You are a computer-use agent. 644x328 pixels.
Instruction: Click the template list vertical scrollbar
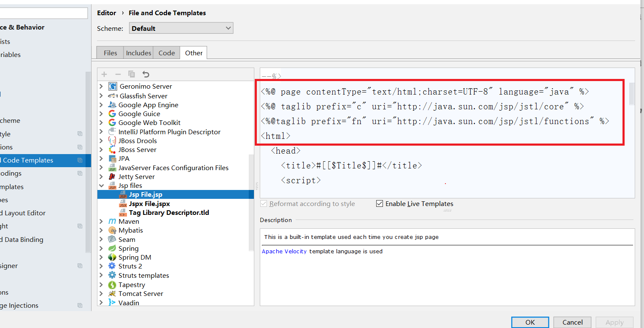(x=251, y=203)
